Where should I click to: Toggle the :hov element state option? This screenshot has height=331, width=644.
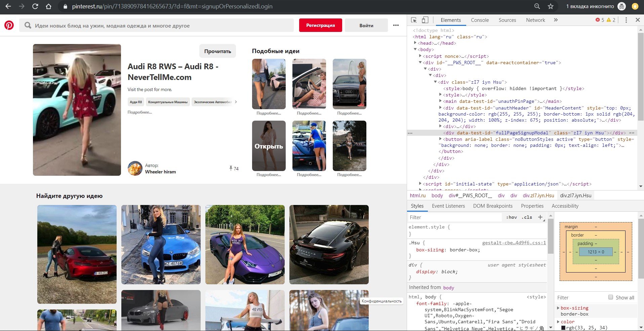pos(511,217)
